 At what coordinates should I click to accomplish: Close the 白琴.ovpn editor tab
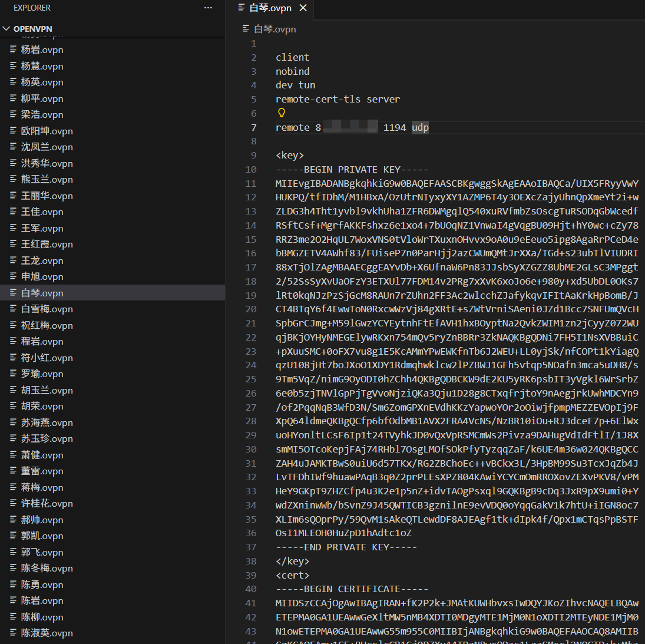point(303,8)
